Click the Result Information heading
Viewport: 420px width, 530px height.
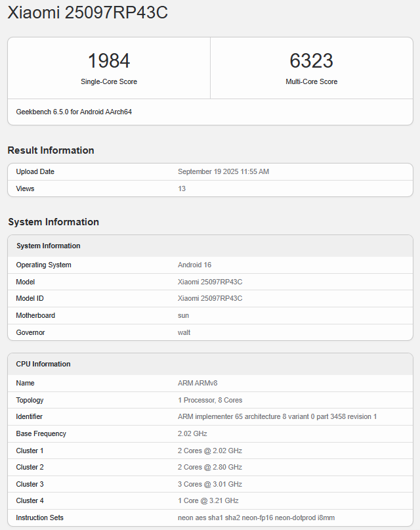(x=51, y=150)
